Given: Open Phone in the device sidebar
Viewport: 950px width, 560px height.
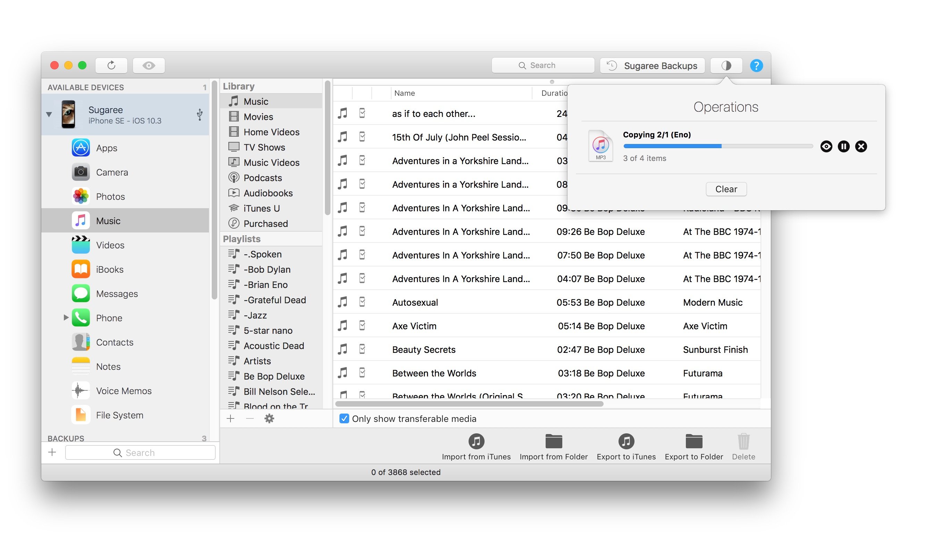Looking at the screenshot, I should pyautogui.click(x=125, y=318).
